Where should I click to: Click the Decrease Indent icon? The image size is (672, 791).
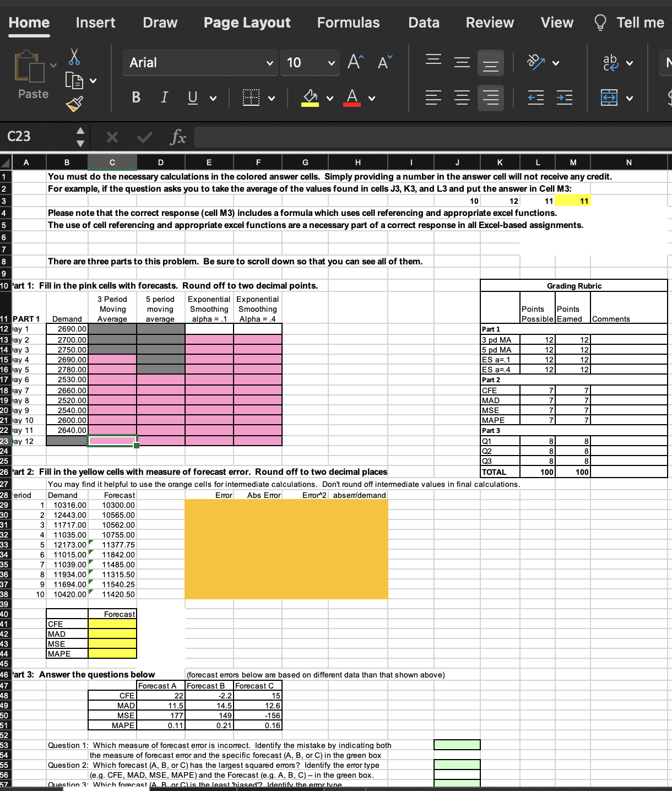tap(535, 97)
